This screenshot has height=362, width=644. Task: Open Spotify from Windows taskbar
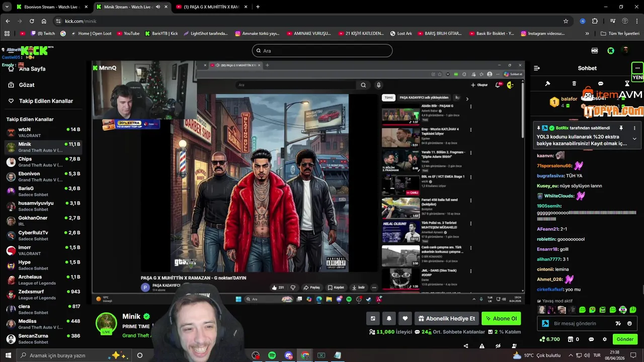272,355
